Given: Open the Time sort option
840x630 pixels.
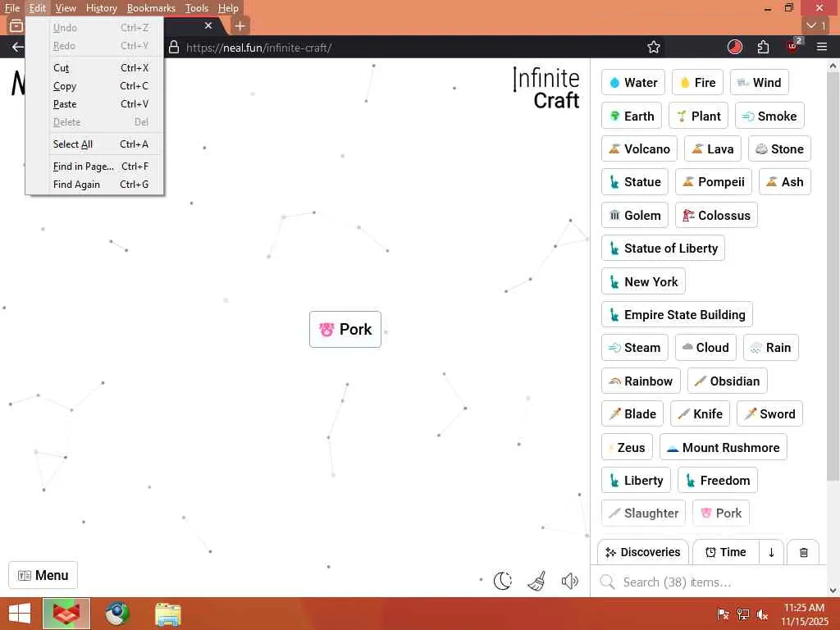Looking at the screenshot, I should [x=726, y=552].
